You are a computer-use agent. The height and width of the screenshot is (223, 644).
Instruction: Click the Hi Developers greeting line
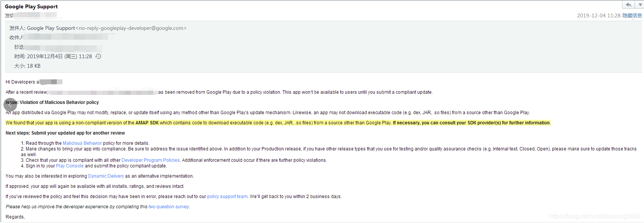(34, 82)
